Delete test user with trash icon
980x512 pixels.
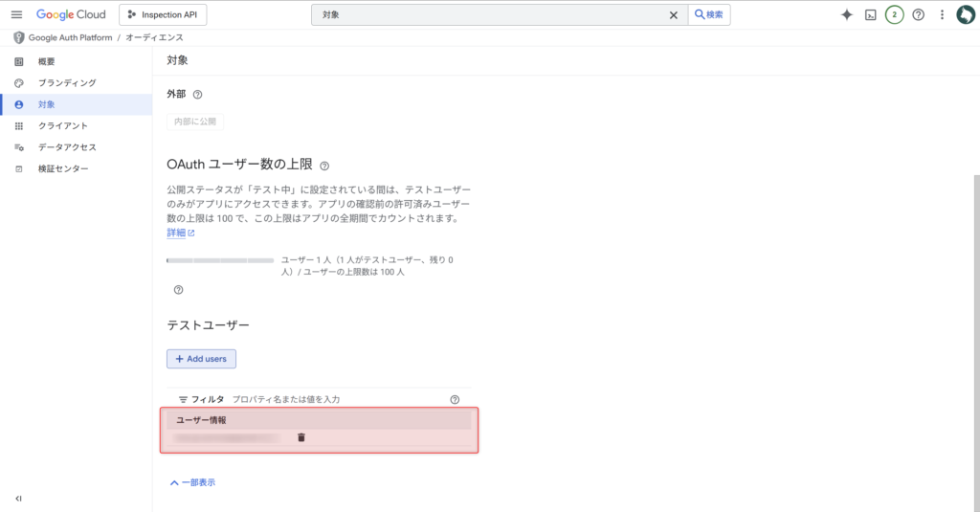coord(301,437)
